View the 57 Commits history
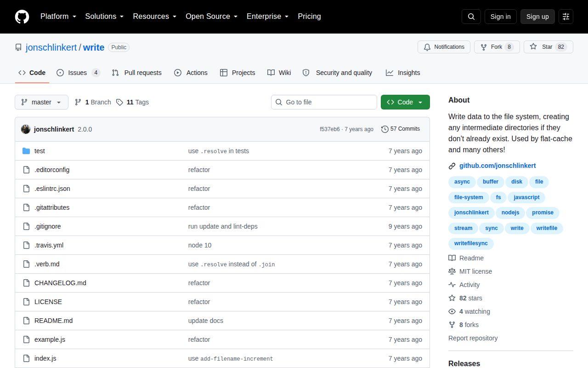This screenshot has height=368, width=588. 401,129
